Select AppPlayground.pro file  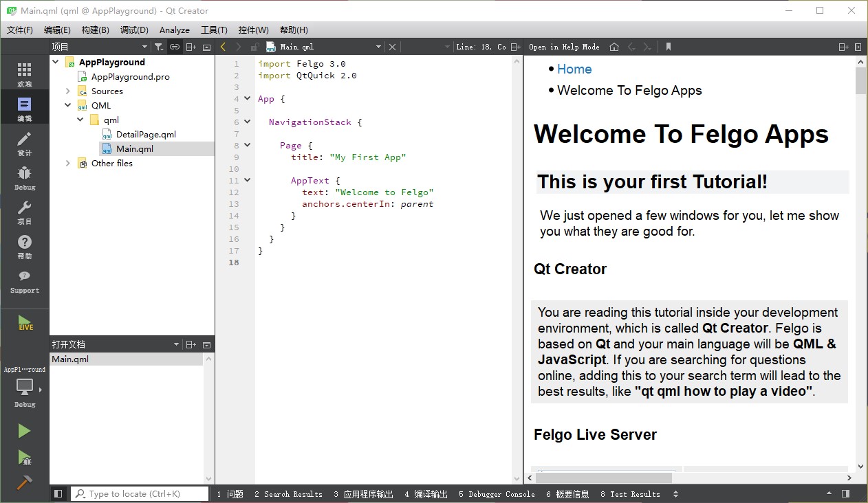(x=130, y=76)
